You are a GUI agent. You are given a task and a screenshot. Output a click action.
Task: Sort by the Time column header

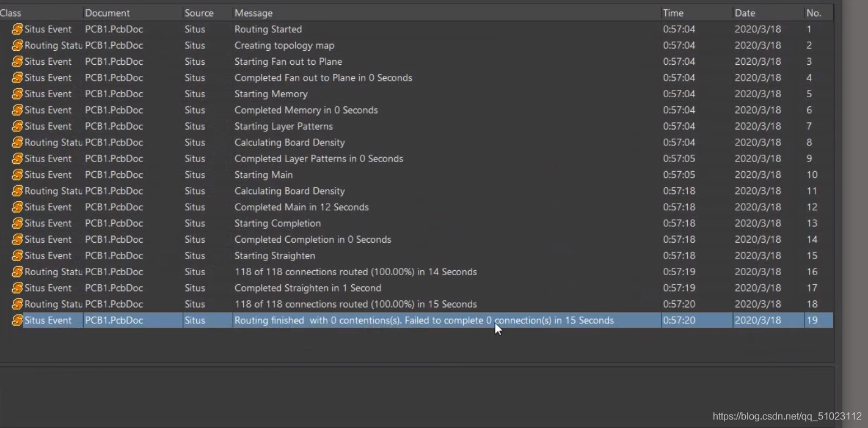point(696,13)
